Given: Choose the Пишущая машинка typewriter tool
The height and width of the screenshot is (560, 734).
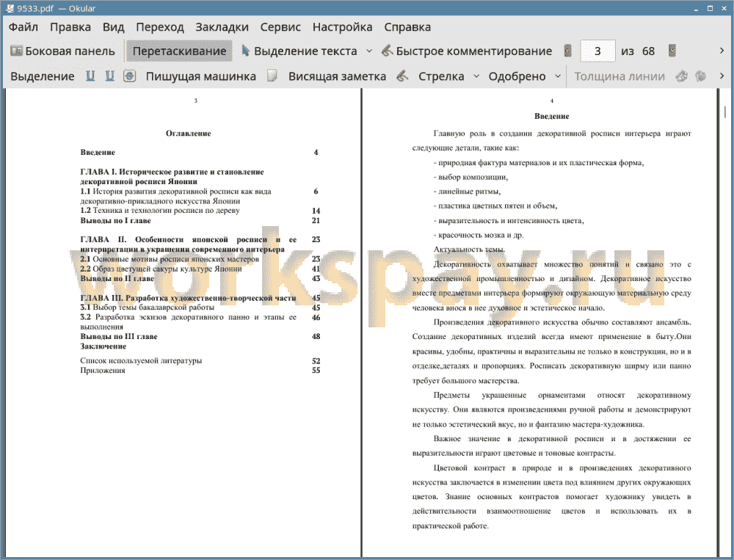Looking at the screenshot, I should click(201, 76).
